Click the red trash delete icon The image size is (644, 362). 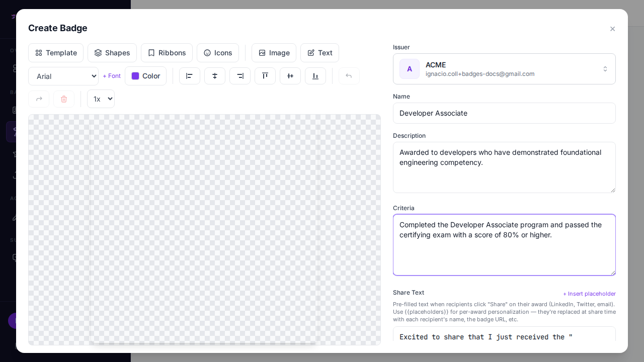(x=64, y=99)
